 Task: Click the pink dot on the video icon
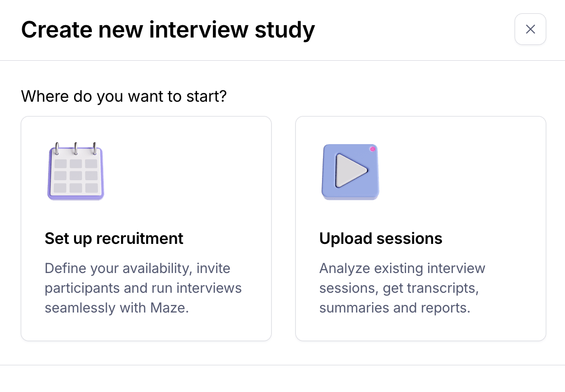point(372,149)
